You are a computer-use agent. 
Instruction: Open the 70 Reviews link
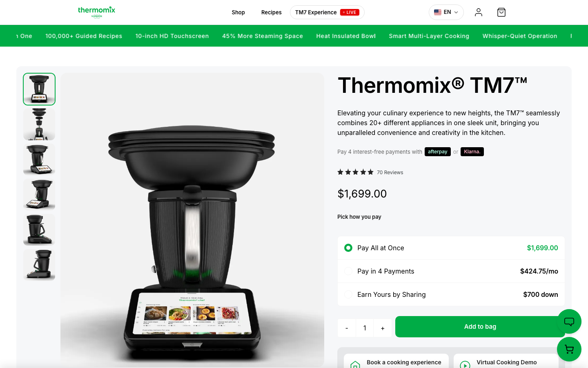[x=390, y=173]
